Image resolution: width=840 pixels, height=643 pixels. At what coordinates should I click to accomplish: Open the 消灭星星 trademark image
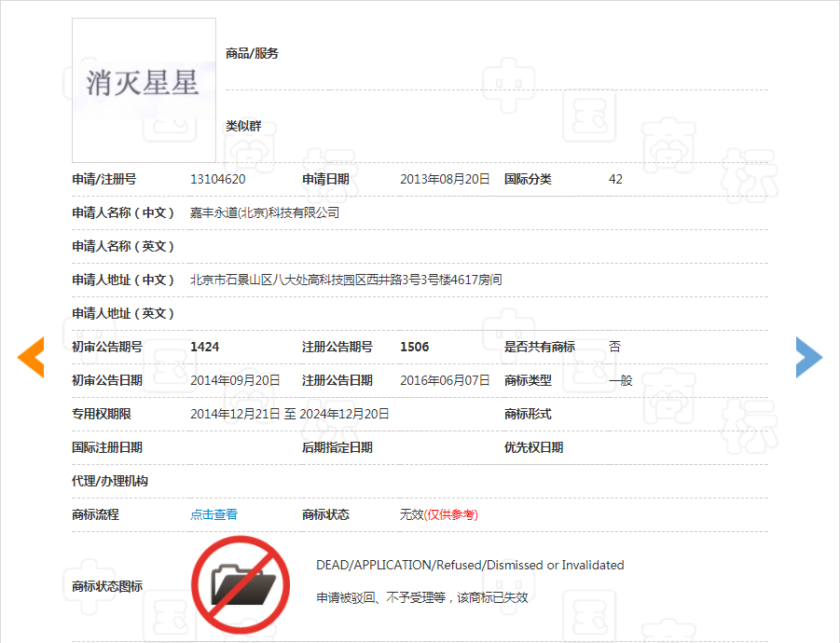point(144,89)
